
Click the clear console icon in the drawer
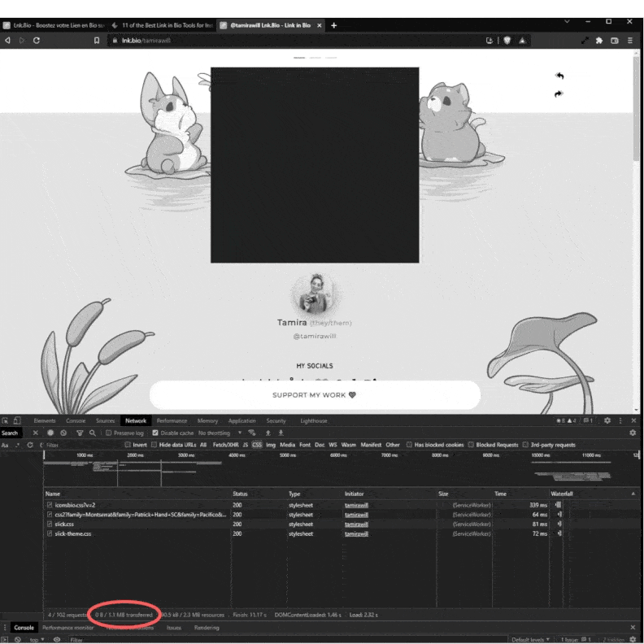(17, 639)
